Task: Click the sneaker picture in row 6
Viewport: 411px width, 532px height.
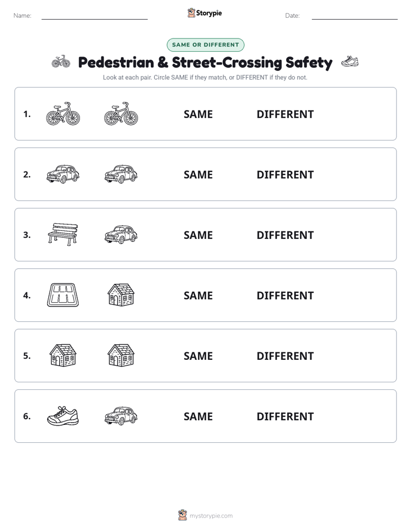Action: click(63, 416)
